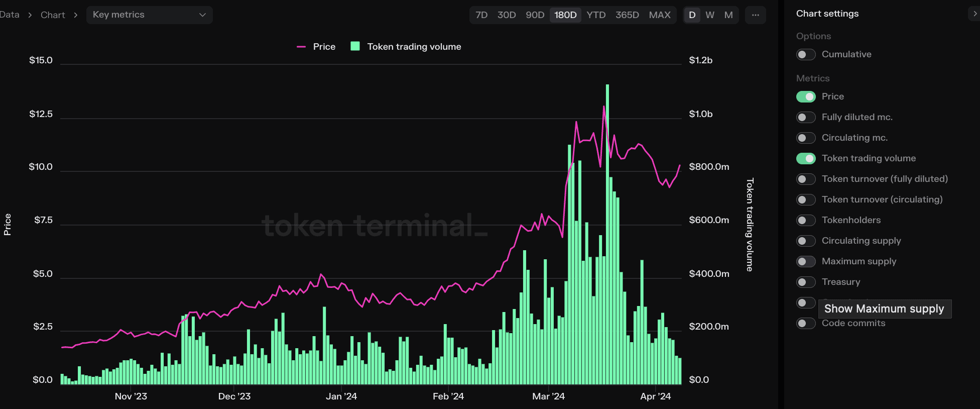Turn off the Token trading volume switch
The width and height of the screenshot is (980, 409).
pos(806,158)
